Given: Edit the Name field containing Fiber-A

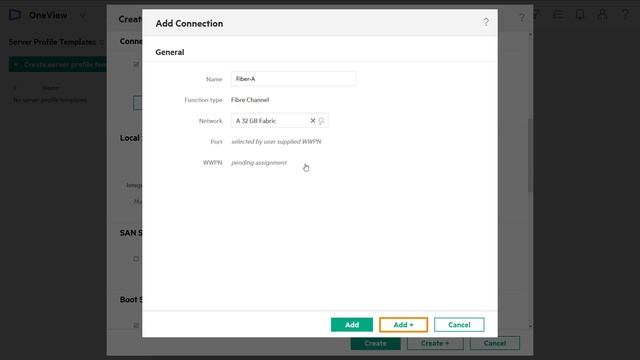Looking at the screenshot, I should pyautogui.click(x=293, y=79).
